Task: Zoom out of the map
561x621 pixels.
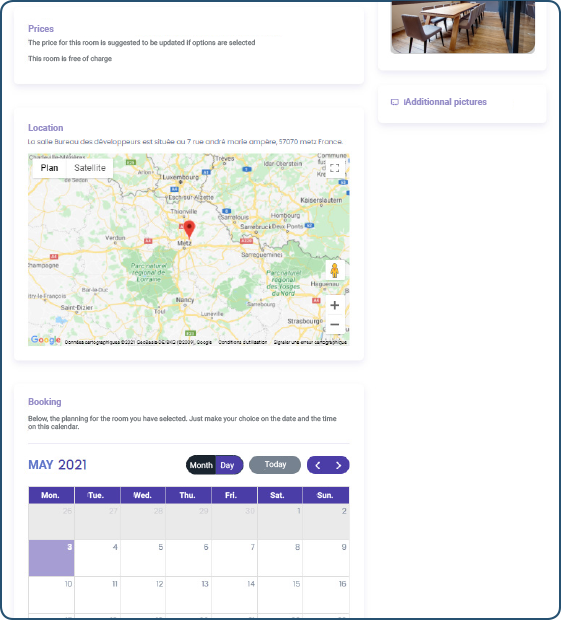Action: pos(335,324)
